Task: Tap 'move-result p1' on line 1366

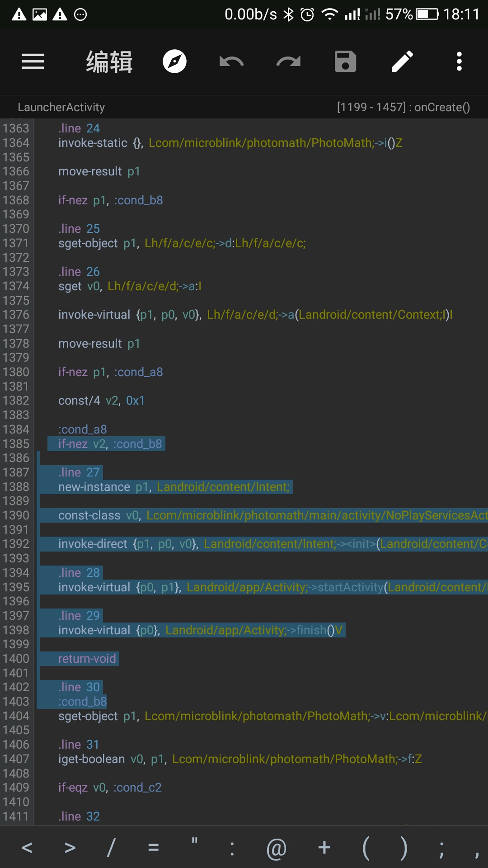Action: tap(99, 171)
